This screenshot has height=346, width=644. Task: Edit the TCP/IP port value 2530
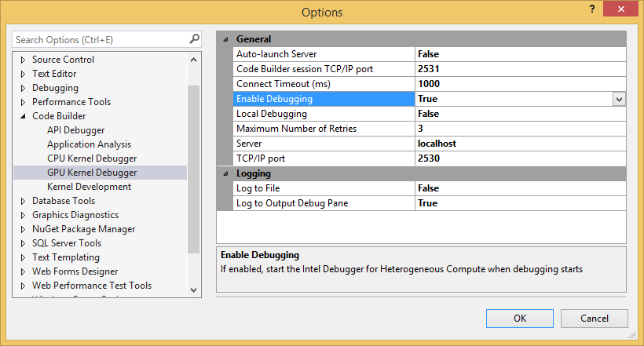(x=520, y=158)
